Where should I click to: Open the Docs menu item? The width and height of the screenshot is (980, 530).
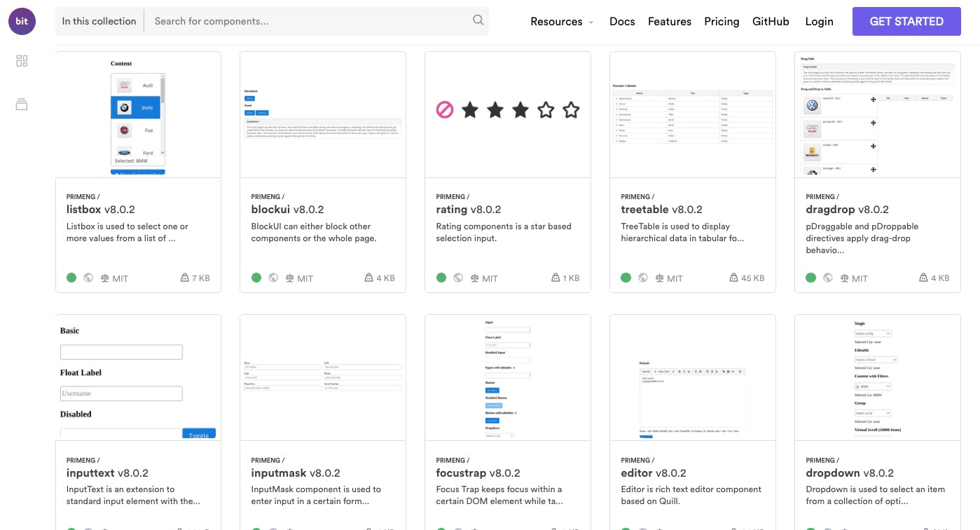point(622,22)
